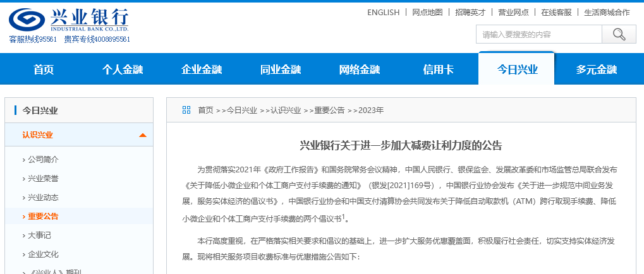Select 今日兴业 navigation tab
The width and height of the screenshot is (644, 274).
click(517, 69)
